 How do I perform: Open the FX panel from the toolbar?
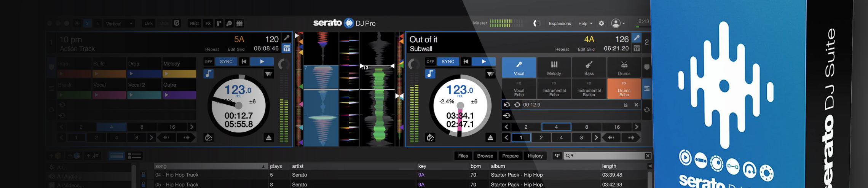(x=208, y=23)
